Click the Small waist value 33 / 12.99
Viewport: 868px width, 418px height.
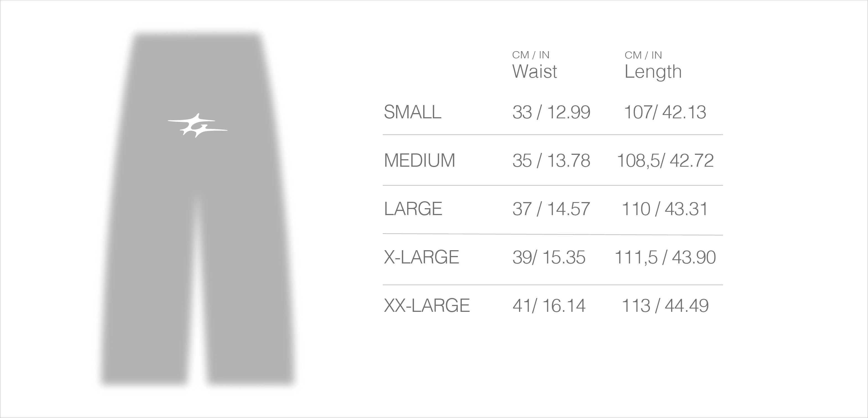pyautogui.click(x=551, y=112)
